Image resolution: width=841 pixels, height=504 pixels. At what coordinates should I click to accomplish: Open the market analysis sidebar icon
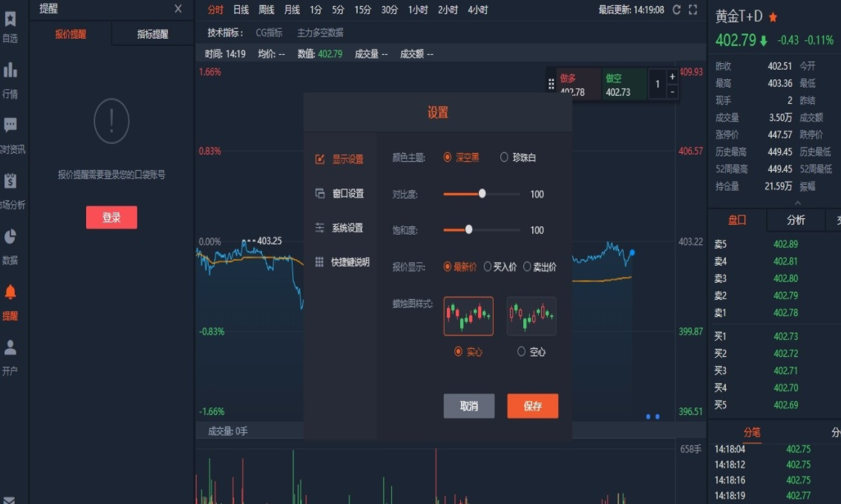[x=10, y=180]
